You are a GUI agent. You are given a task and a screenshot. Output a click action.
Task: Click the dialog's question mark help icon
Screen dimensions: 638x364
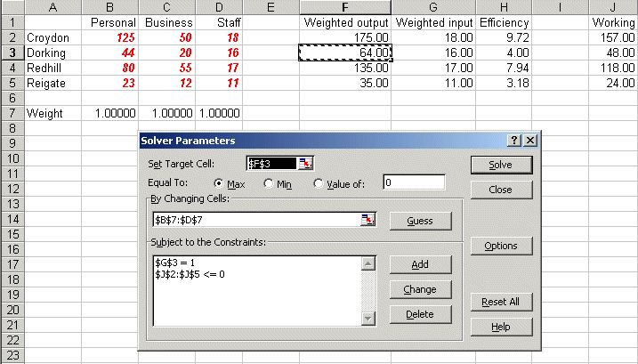point(514,141)
